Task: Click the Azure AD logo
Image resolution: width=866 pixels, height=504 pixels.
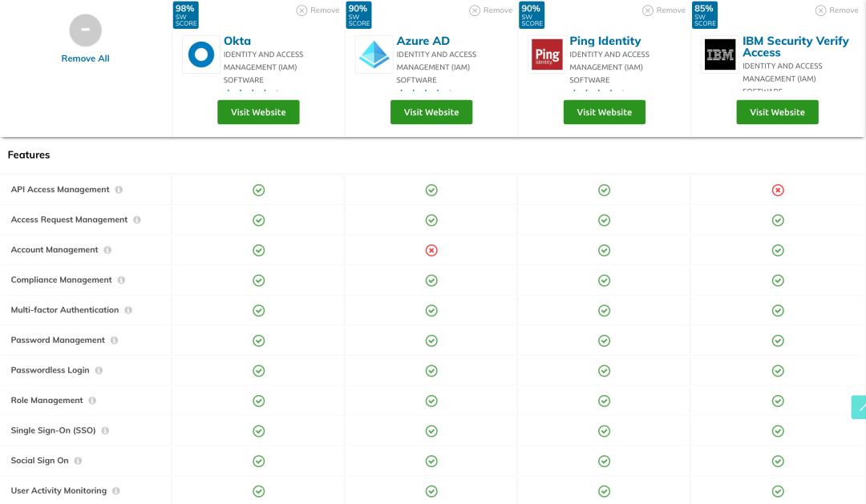Action: click(374, 54)
